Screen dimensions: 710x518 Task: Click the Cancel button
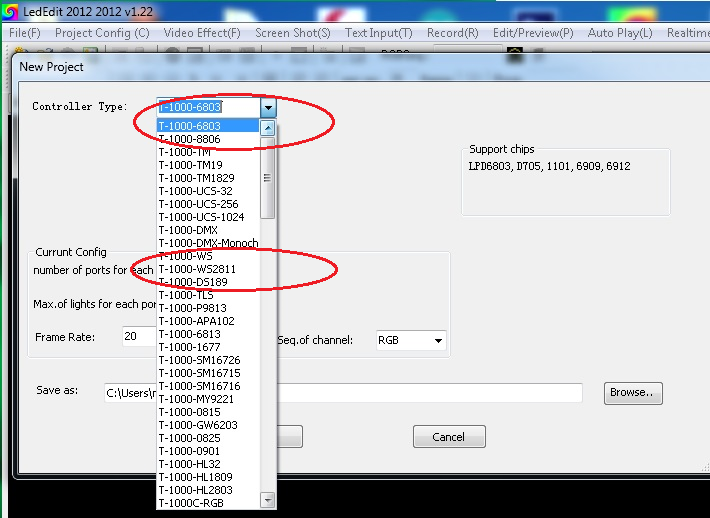click(x=449, y=436)
